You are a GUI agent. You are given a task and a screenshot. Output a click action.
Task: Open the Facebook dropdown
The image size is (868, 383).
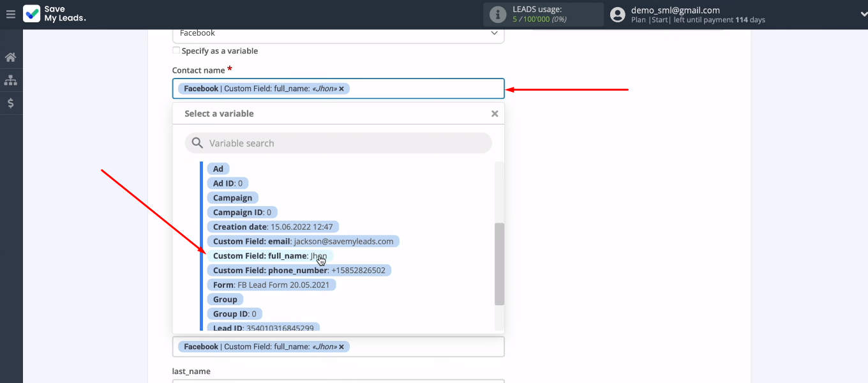(338, 33)
